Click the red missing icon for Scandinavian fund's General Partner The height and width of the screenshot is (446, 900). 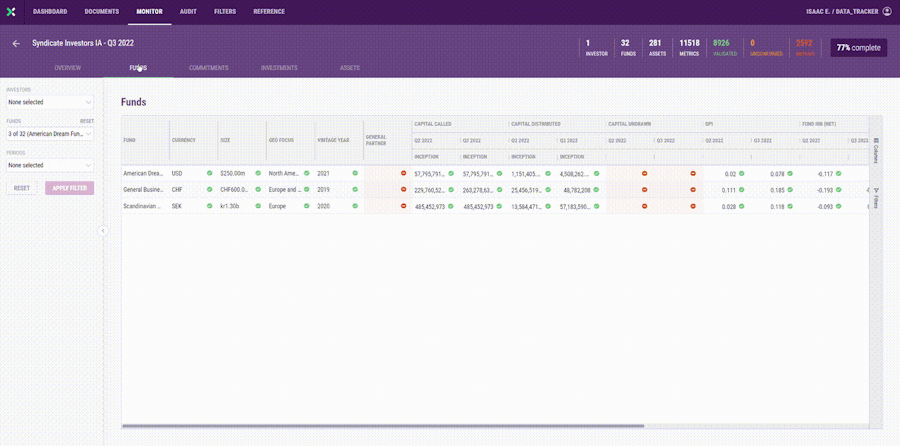404,206
